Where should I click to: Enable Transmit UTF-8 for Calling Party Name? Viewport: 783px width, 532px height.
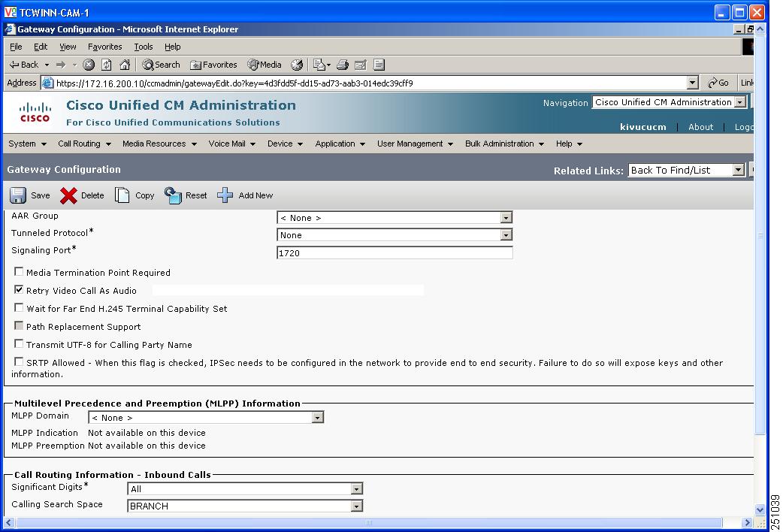coord(19,343)
